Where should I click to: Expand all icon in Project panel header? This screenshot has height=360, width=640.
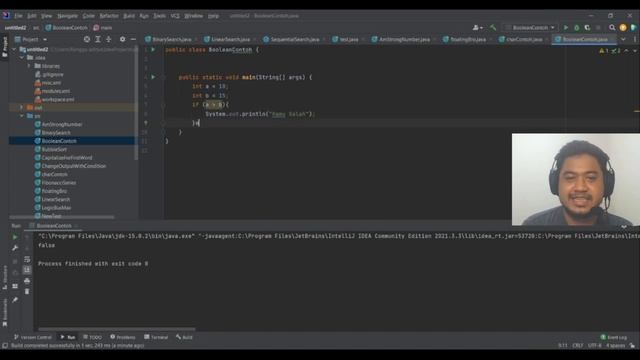point(98,39)
